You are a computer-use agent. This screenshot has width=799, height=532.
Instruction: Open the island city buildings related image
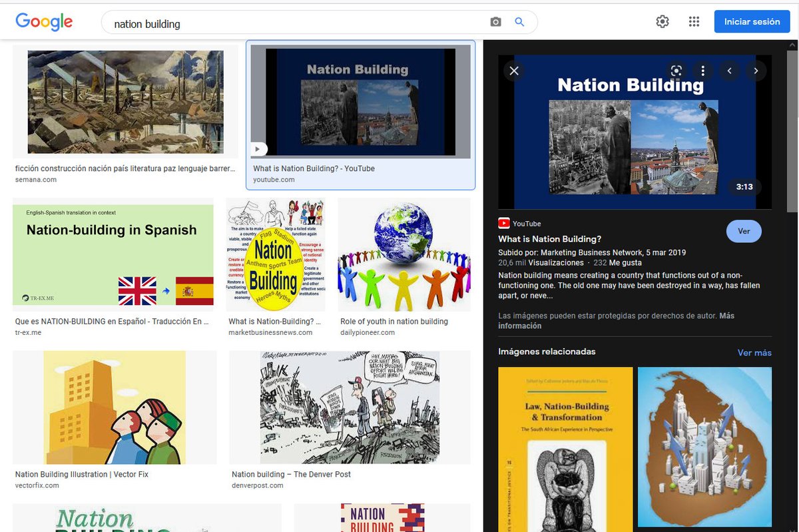(x=704, y=447)
